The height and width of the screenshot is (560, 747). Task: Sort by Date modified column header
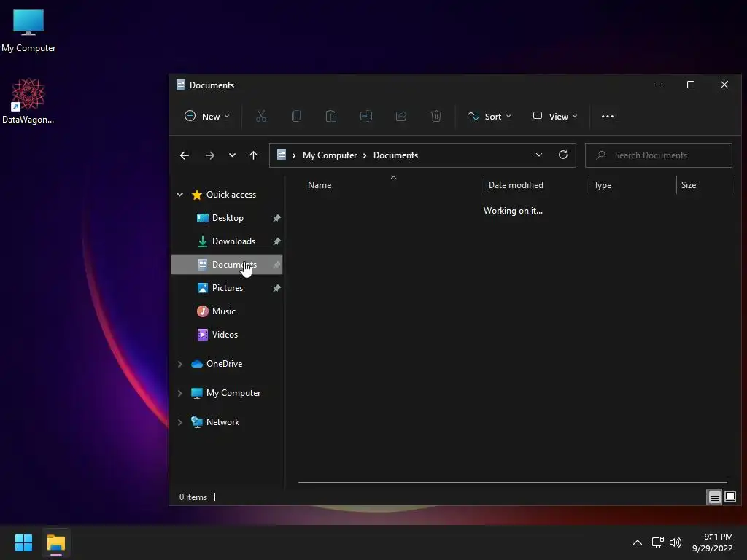pos(516,185)
